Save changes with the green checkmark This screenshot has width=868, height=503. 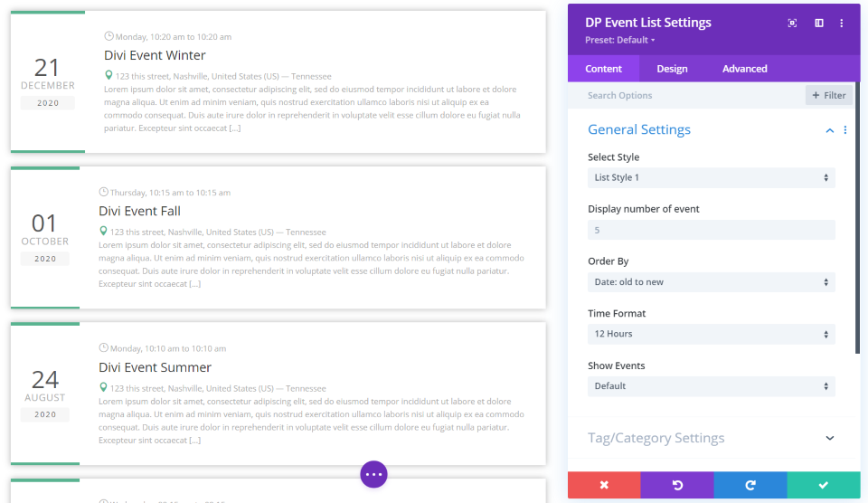pos(824,485)
